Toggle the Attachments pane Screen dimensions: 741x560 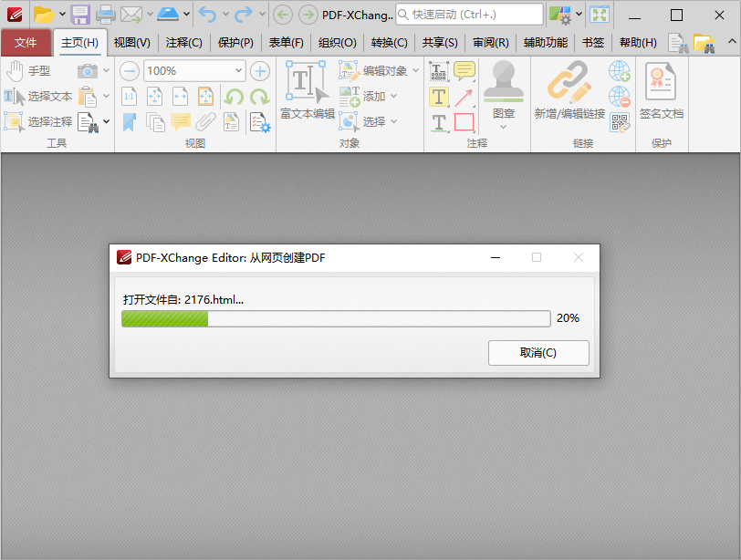204,121
